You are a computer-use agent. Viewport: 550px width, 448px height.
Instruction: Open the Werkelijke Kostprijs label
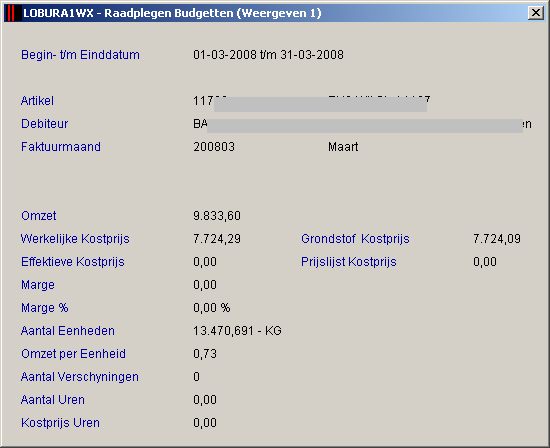tap(75, 239)
